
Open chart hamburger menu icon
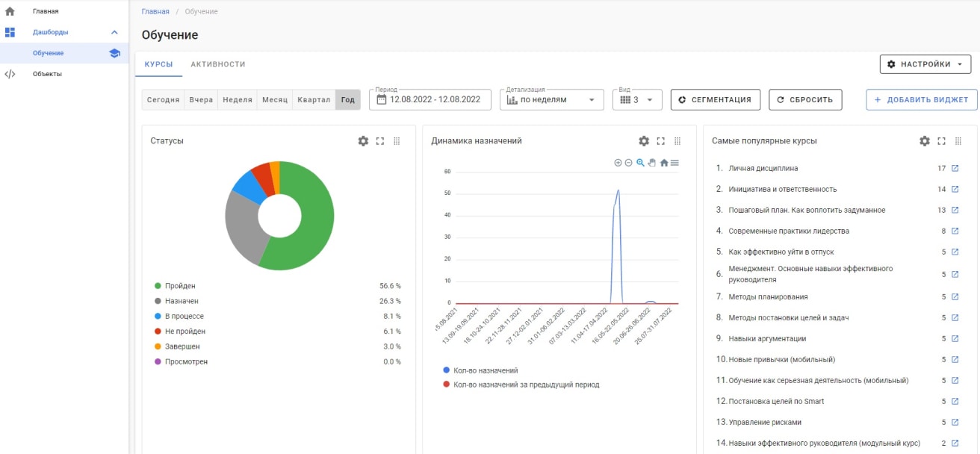click(x=674, y=163)
